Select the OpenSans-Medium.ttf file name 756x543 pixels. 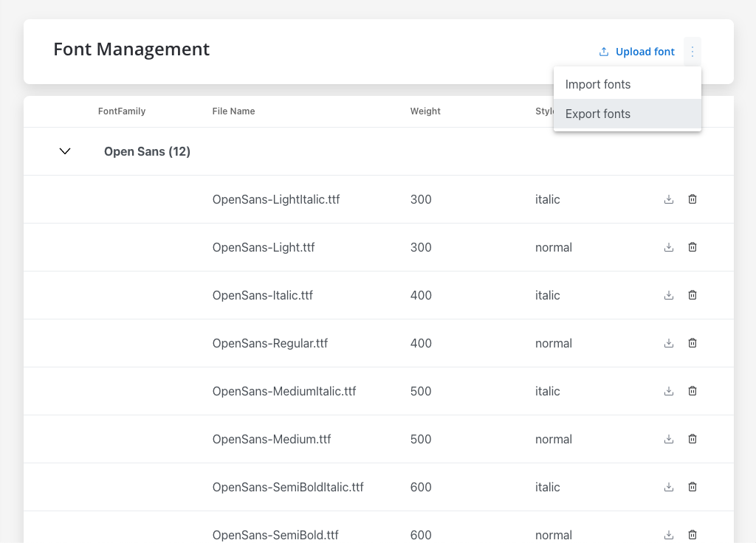pyautogui.click(x=272, y=439)
